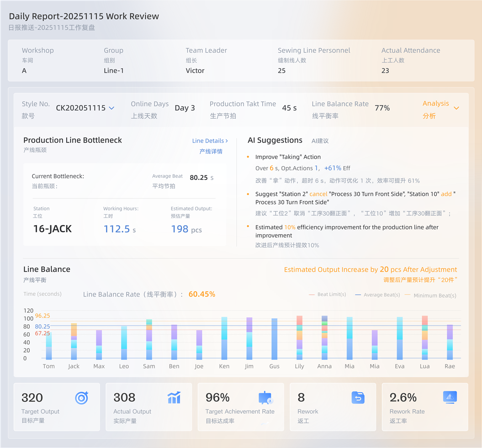Viewport: 482px width, 448px height.
Task: Click the Target Achievement Rate icon
Action: tap(265, 398)
